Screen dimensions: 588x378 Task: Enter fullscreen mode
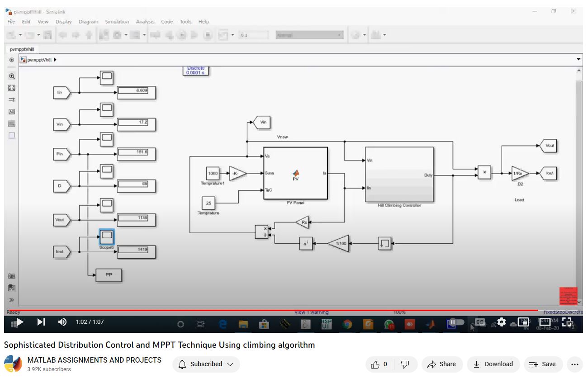point(567,322)
